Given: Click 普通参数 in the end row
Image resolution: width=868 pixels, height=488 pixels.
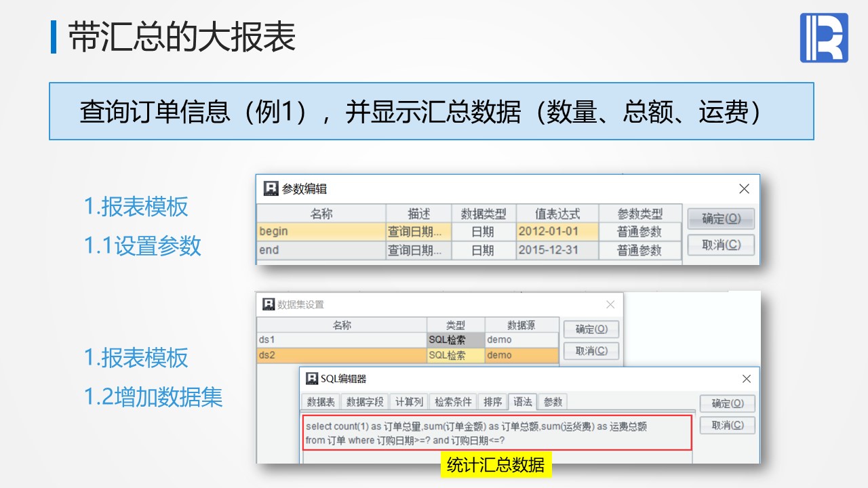Looking at the screenshot, I should 639,250.
